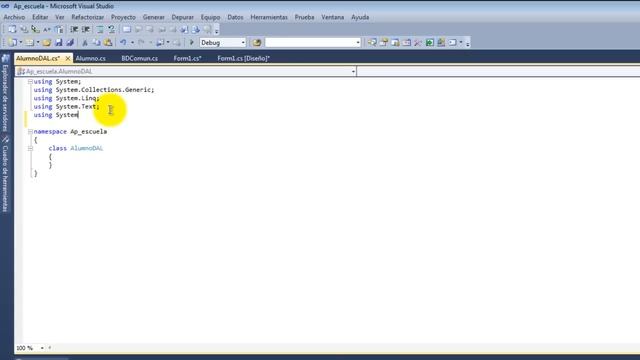Open the Prueba menu
Image resolution: width=640 pixels, height=360 pixels.
pyautogui.click(x=304, y=17)
